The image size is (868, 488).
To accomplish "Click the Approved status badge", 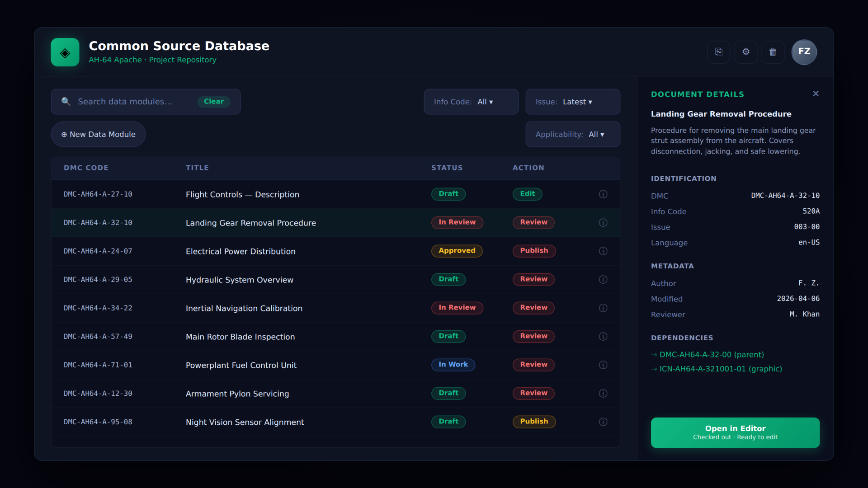I will 457,251.
